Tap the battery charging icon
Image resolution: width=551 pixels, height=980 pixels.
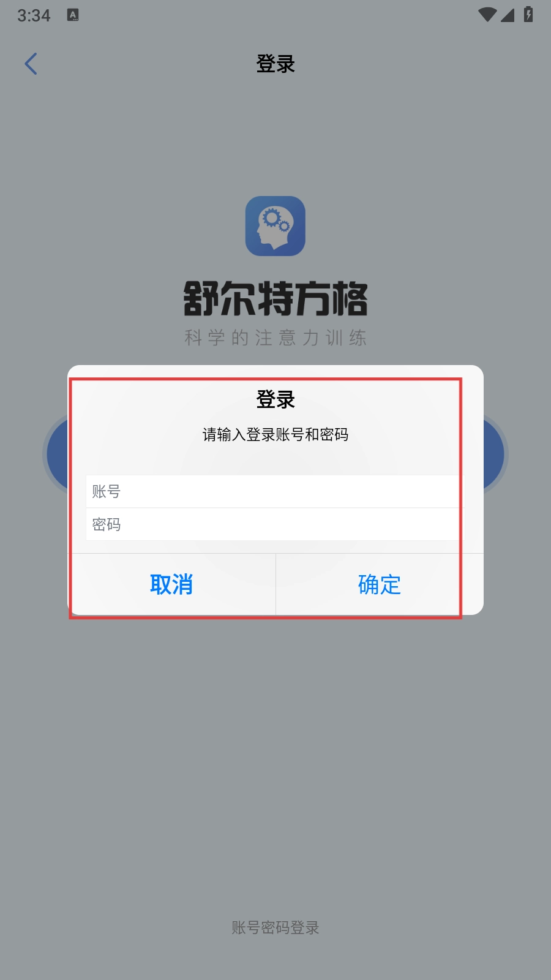point(528,14)
